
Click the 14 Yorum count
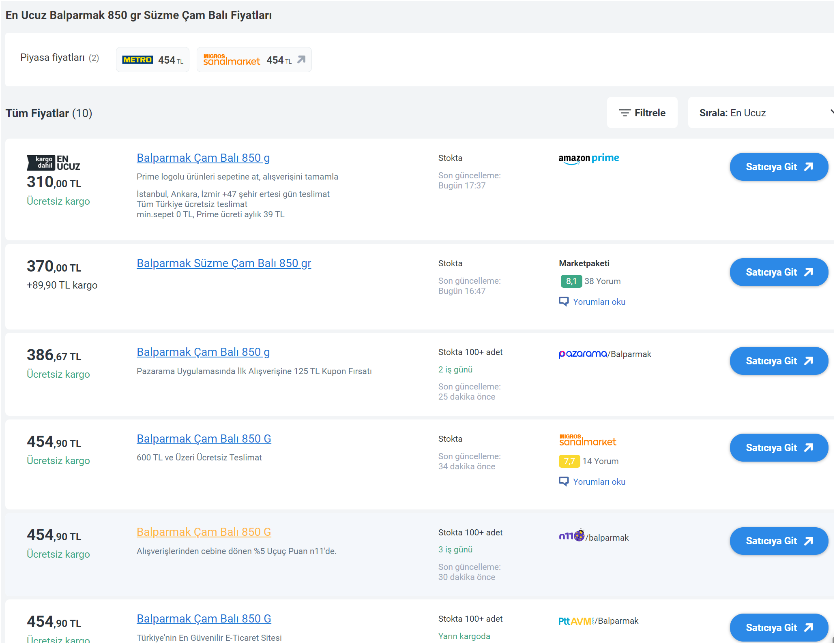click(x=600, y=461)
